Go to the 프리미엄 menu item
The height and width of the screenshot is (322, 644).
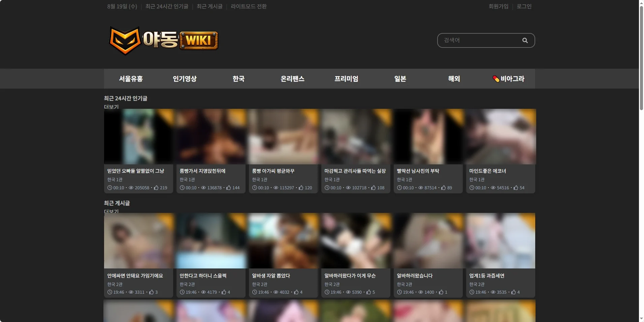click(x=346, y=79)
